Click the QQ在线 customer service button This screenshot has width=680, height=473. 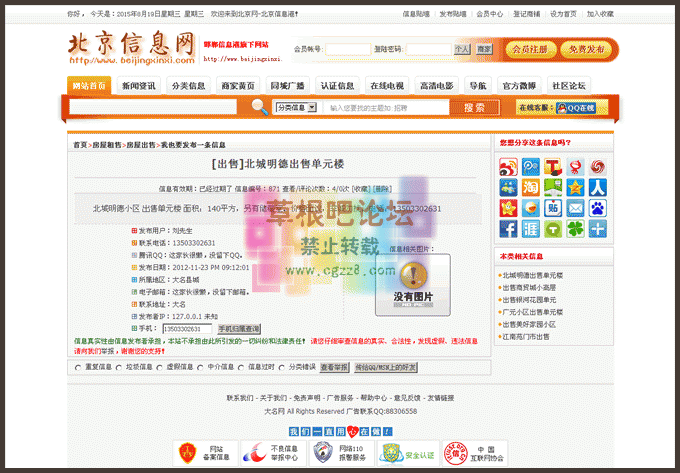coord(576,108)
